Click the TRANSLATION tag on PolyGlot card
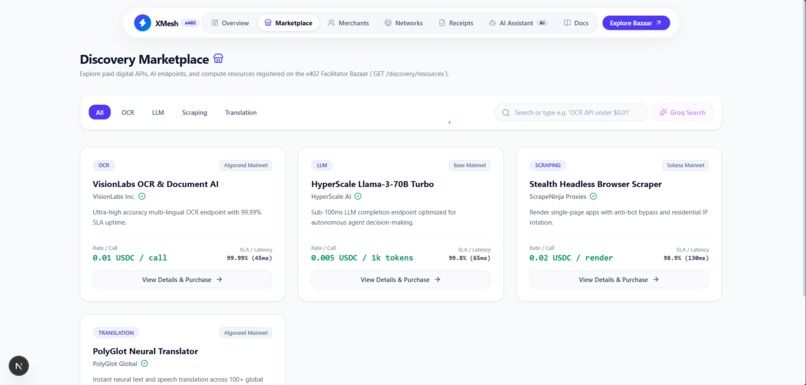The height and width of the screenshot is (385, 806). [116, 333]
